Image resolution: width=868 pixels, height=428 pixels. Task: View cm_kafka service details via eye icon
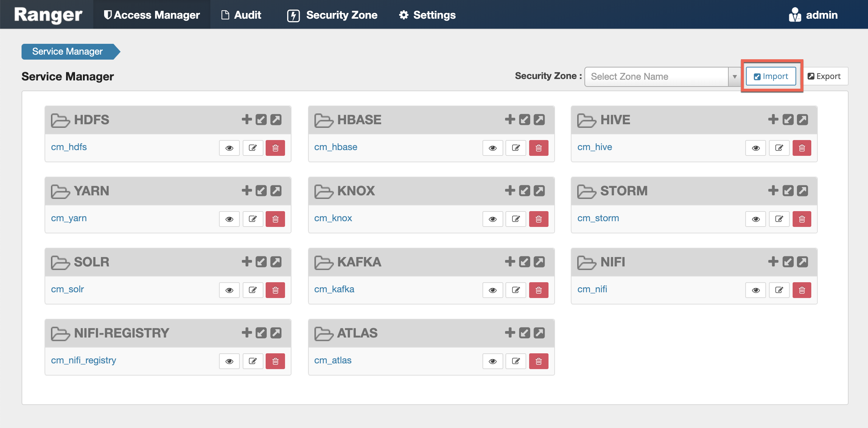tap(493, 290)
